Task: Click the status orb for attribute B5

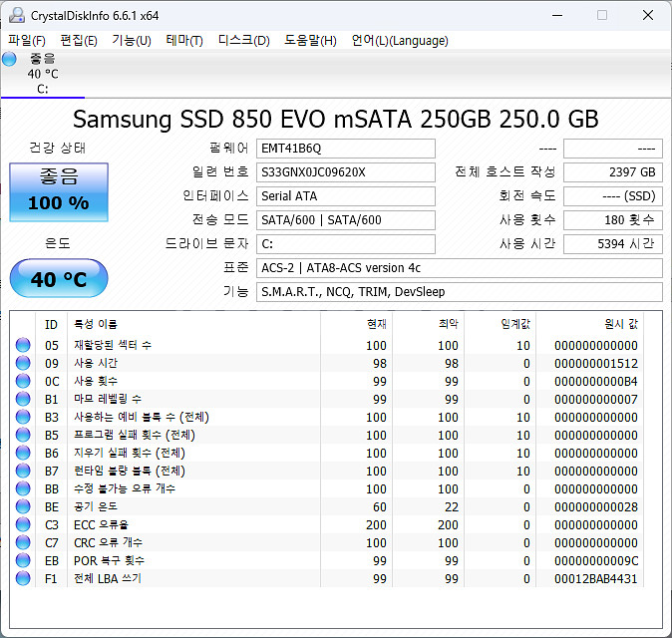Action: (x=23, y=435)
